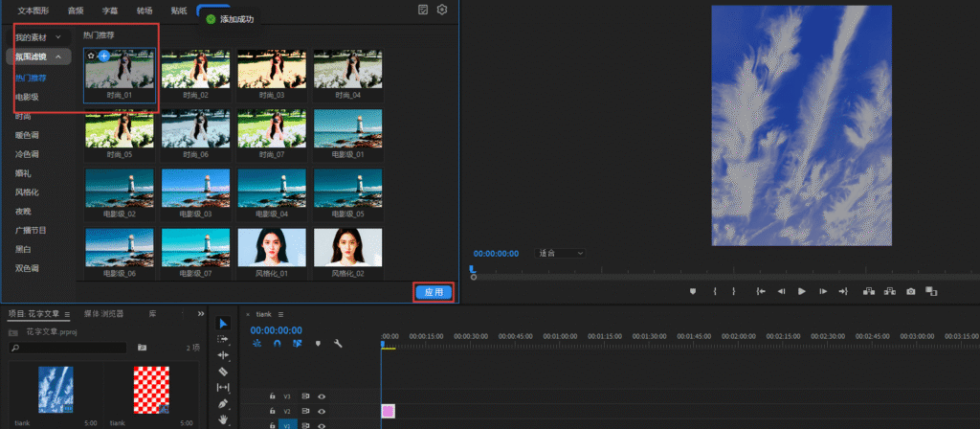The image size is (980, 429).
Task: Pick the Razor tool in the toolbar
Action: coord(223,371)
